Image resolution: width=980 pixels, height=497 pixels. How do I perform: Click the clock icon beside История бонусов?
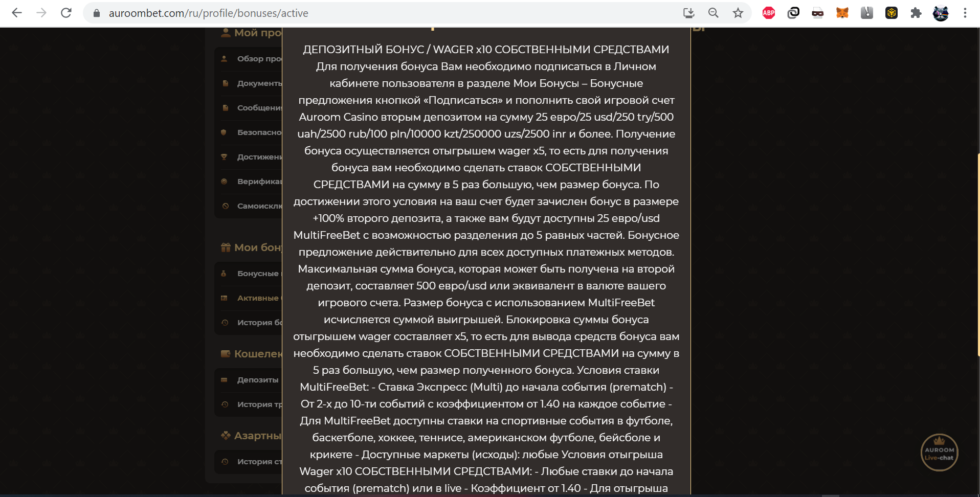[x=224, y=323]
